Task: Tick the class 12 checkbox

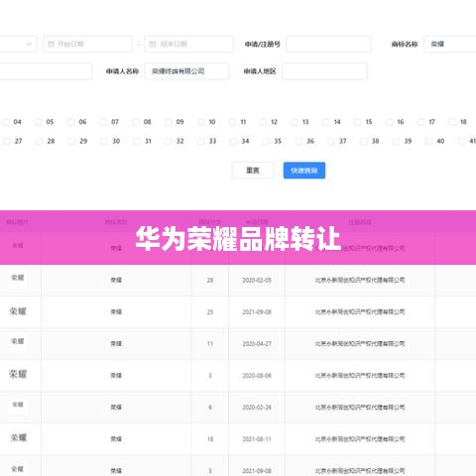Action: click(x=263, y=122)
